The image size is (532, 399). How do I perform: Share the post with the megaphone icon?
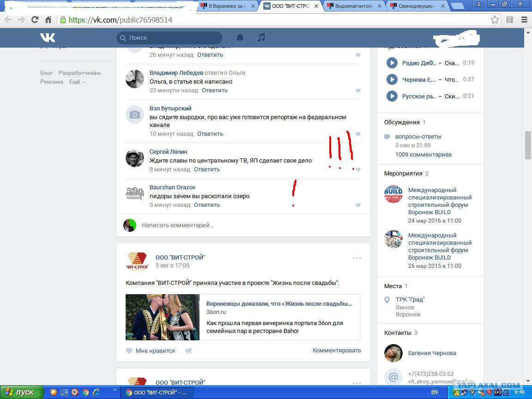[x=188, y=351]
